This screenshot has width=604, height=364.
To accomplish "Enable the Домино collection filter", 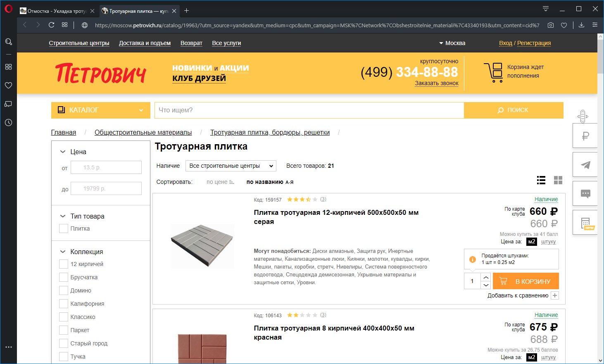I will [64, 290].
